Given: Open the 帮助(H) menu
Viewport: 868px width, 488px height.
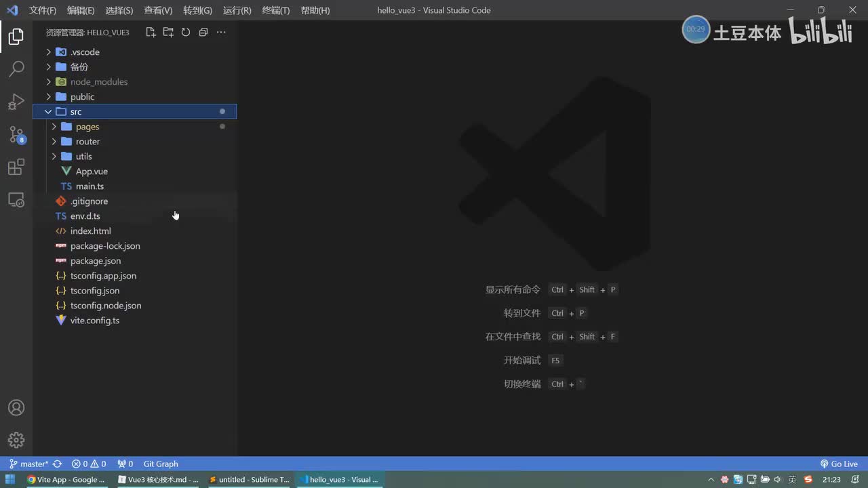Looking at the screenshot, I should click(x=315, y=10).
